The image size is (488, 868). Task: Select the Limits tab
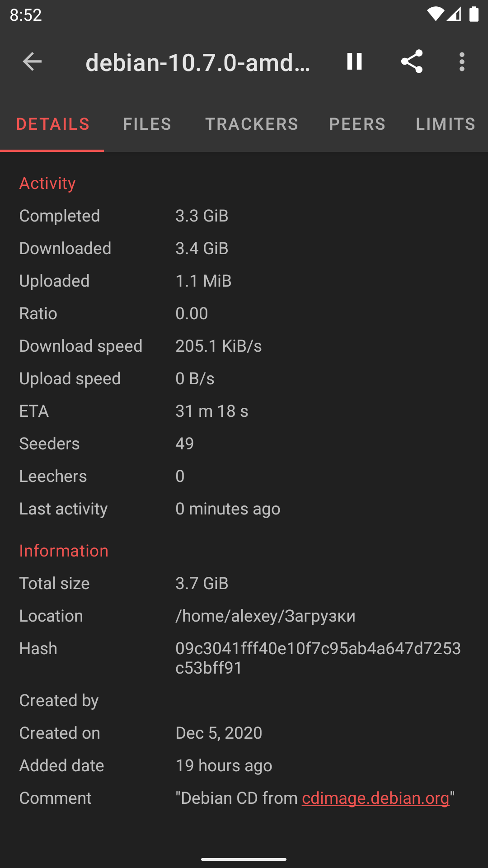pos(446,124)
